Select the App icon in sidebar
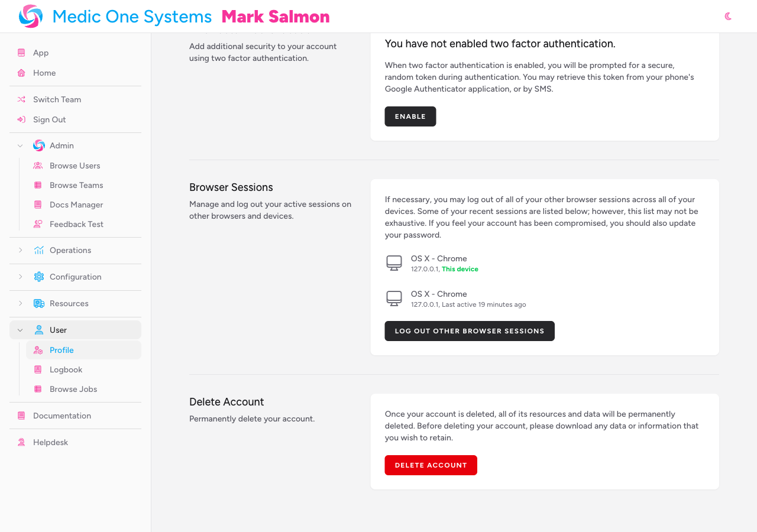Image resolution: width=757 pixels, height=532 pixels. [21, 53]
